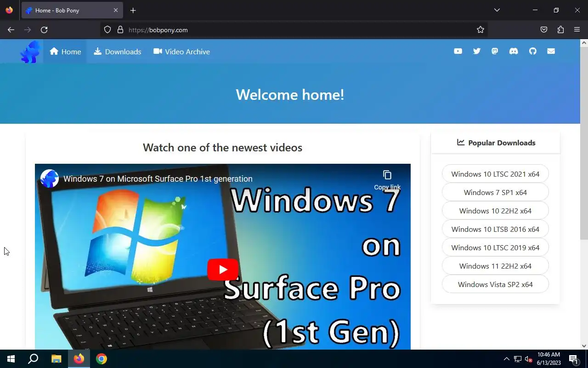This screenshot has height=368, width=588.
Task: Go back with the browser back arrow
Action: click(x=11, y=30)
